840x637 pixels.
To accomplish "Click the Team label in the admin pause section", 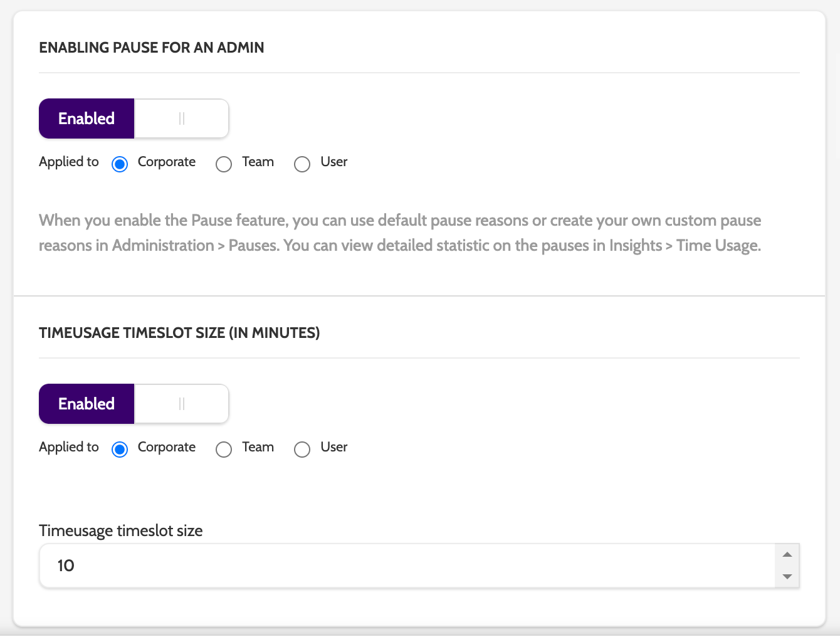I will coord(258,162).
